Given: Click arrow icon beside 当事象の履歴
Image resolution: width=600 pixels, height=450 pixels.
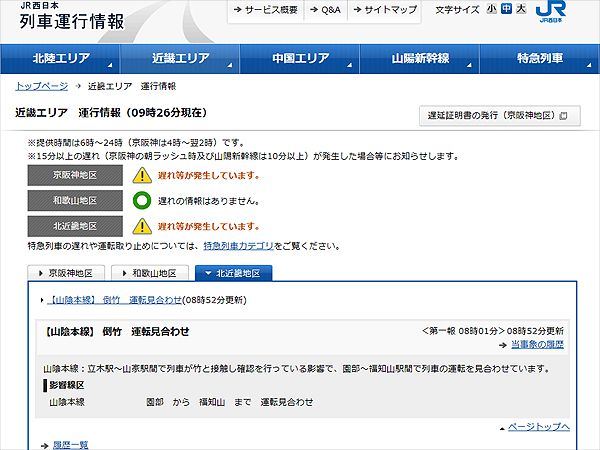Looking at the screenshot, I should pos(503,345).
